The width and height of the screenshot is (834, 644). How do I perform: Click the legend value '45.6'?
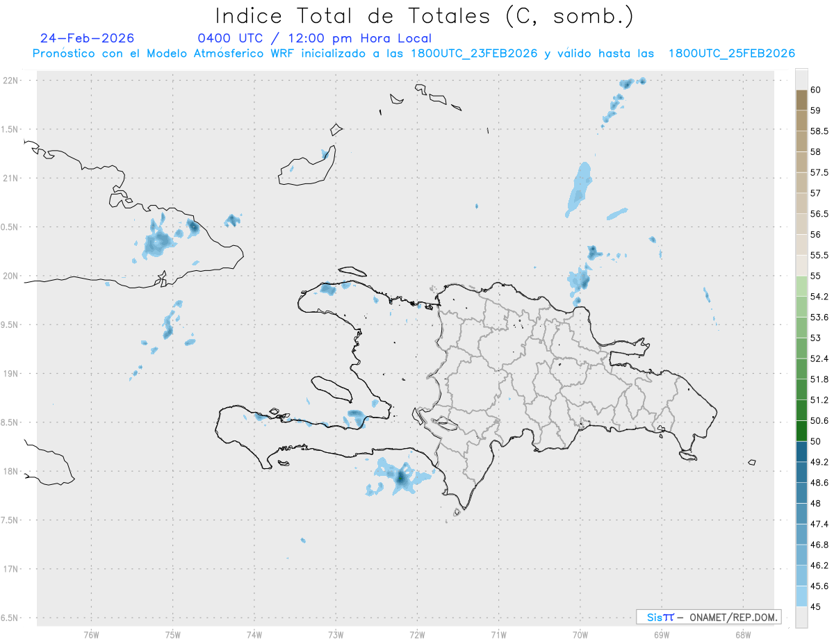point(819,586)
